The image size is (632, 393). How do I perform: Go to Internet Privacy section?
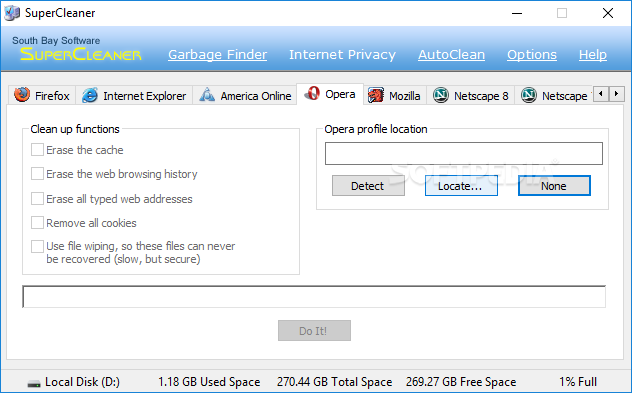click(x=342, y=54)
